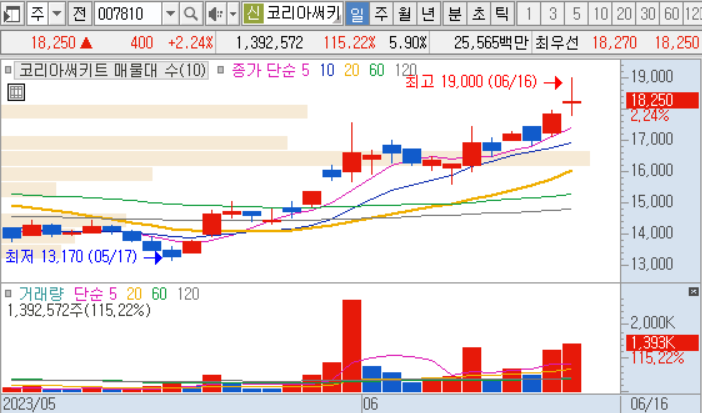The width and height of the screenshot is (702, 413).
Task: Open dropdown next to 주 button
Action: click(x=57, y=13)
